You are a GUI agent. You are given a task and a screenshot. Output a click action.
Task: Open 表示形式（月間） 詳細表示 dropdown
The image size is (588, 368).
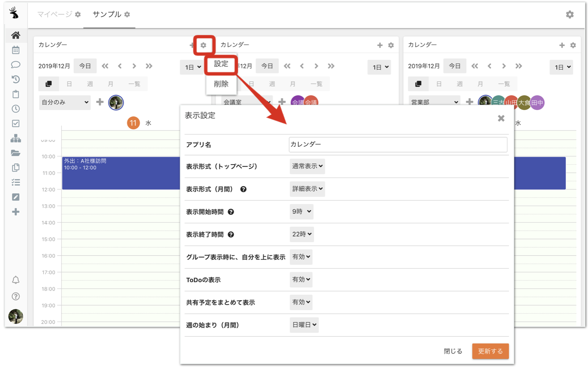(x=307, y=189)
